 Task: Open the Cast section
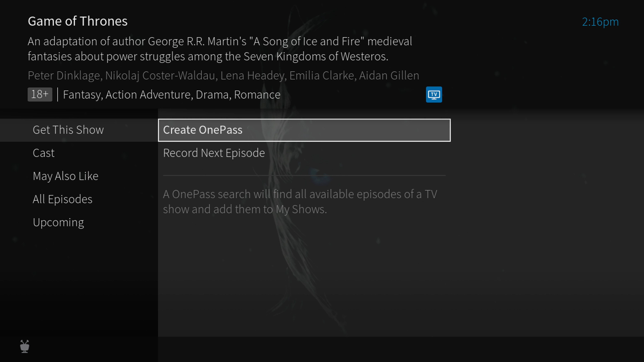[x=43, y=152]
